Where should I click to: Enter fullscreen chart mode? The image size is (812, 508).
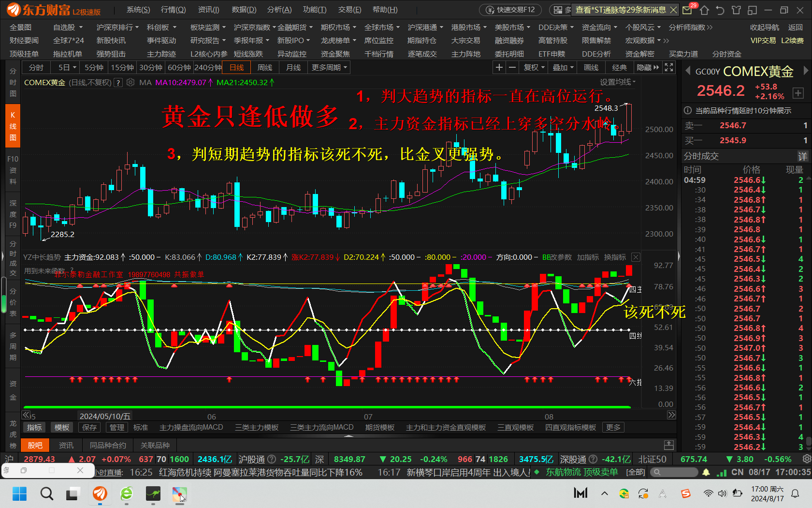tap(669, 67)
